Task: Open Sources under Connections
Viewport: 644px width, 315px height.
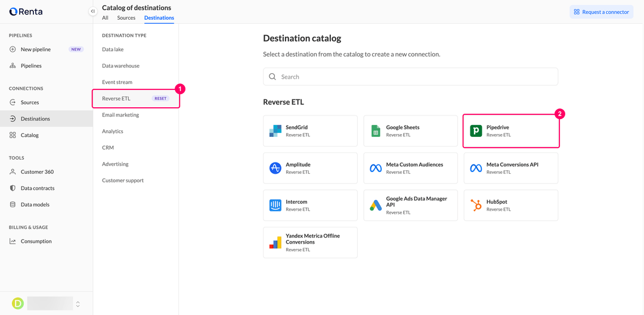Action: pos(30,102)
